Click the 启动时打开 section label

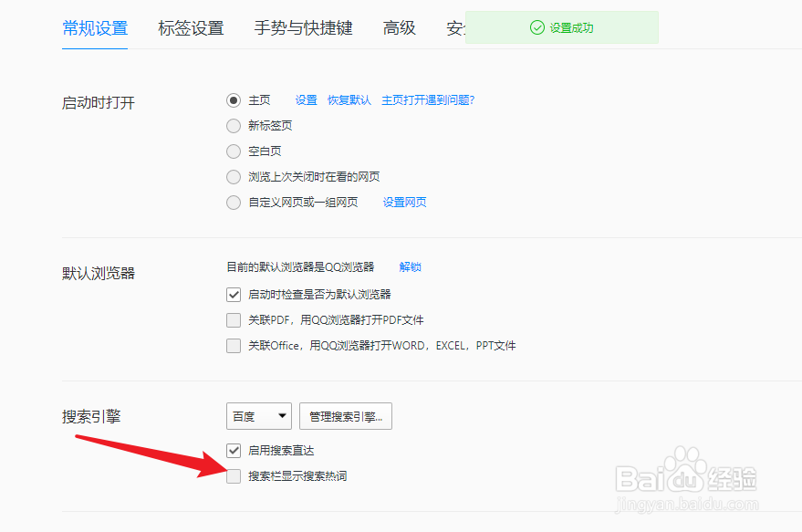pyautogui.click(x=99, y=103)
